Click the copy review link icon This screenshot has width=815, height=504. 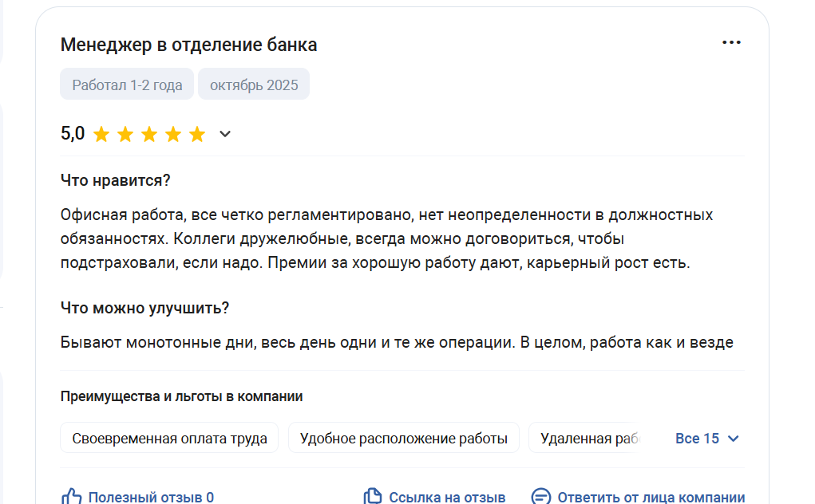[x=373, y=497]
